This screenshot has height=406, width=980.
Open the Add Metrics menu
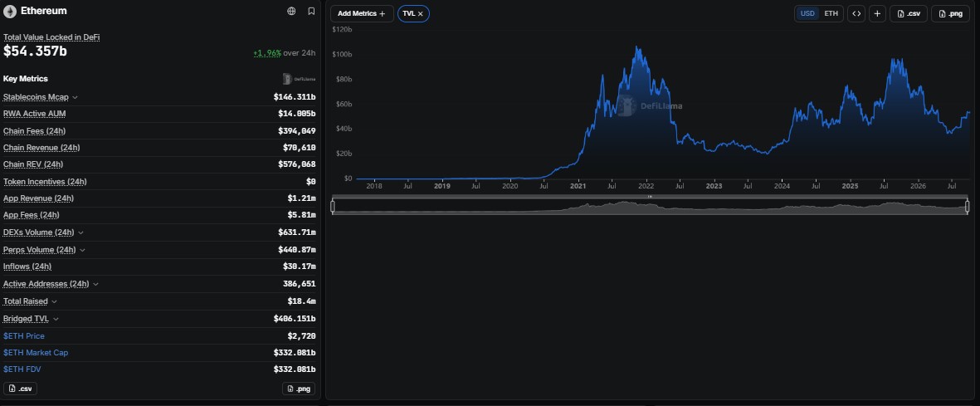[x=362, y=14]
